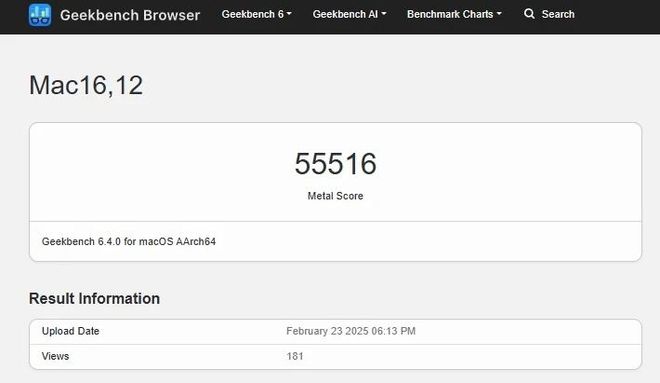Click the caret beside Geekbench AI

(x=383, y=14)
